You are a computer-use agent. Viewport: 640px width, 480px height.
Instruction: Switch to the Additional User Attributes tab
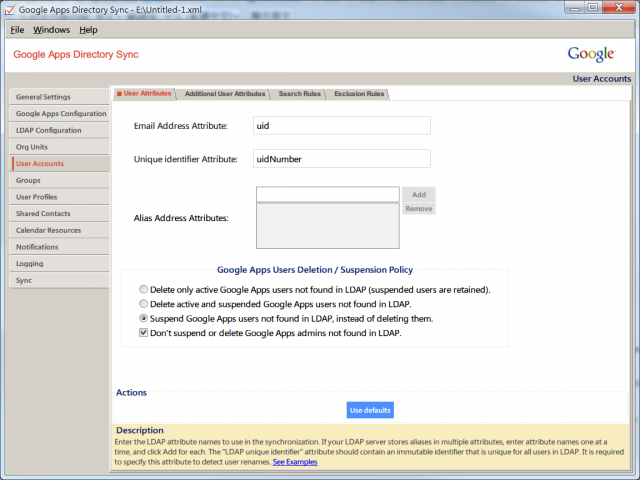tap(224, 94)
